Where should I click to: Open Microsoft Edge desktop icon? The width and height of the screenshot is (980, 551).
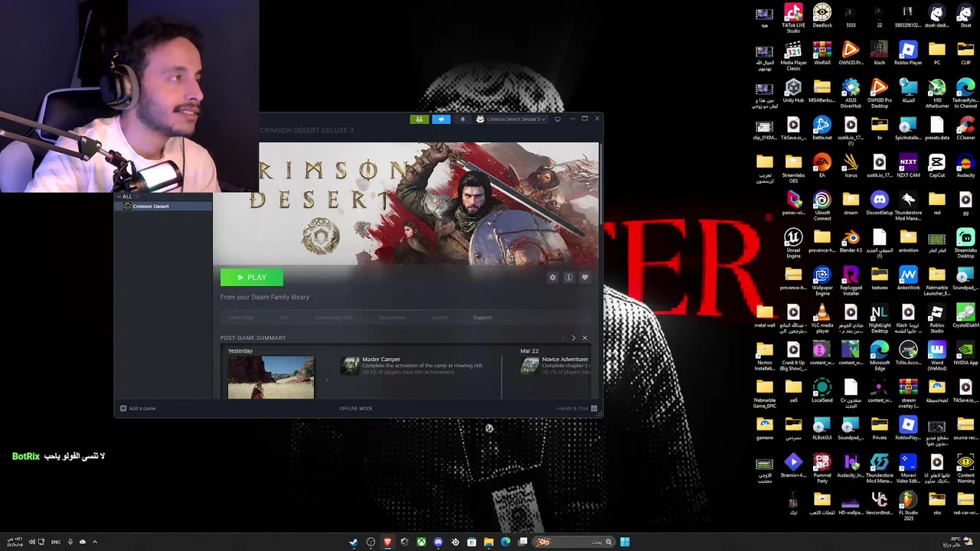pos(880,357)
